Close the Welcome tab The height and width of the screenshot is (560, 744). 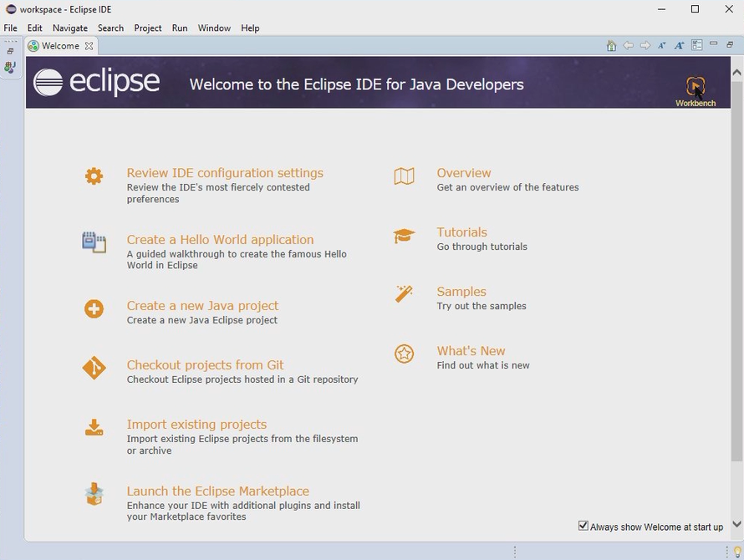89,46
